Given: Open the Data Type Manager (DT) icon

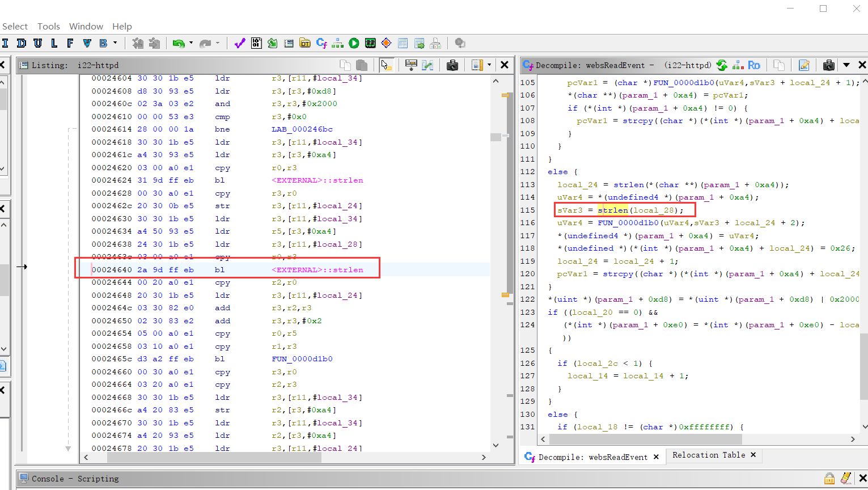Looking at the screenshot, I should click(305, 43).
